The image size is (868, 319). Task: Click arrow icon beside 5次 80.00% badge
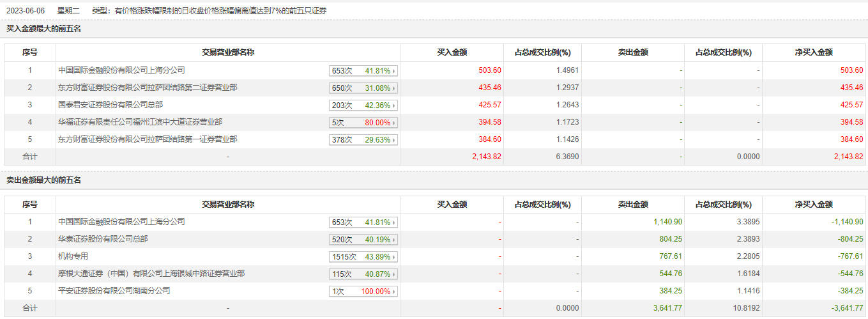coord(393,123)
